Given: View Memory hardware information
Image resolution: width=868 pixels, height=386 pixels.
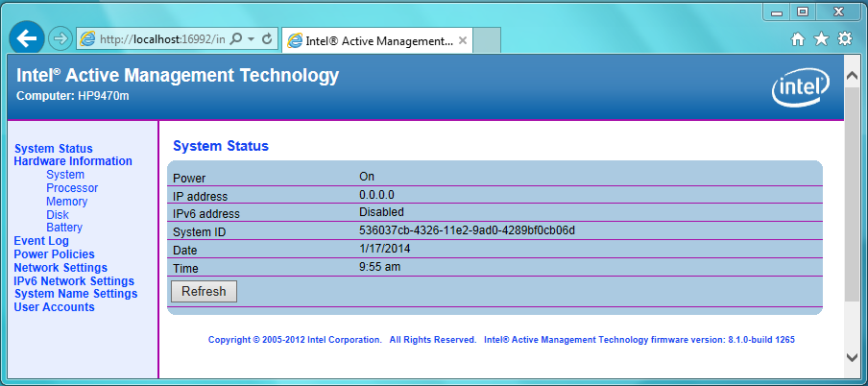Looking at the screenshot, I should 67,201.
